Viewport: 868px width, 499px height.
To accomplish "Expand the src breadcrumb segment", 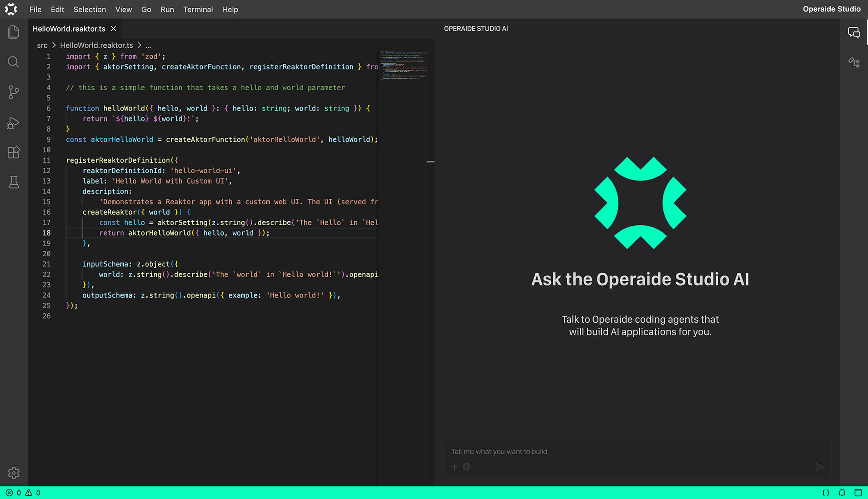I will (42, 45).
